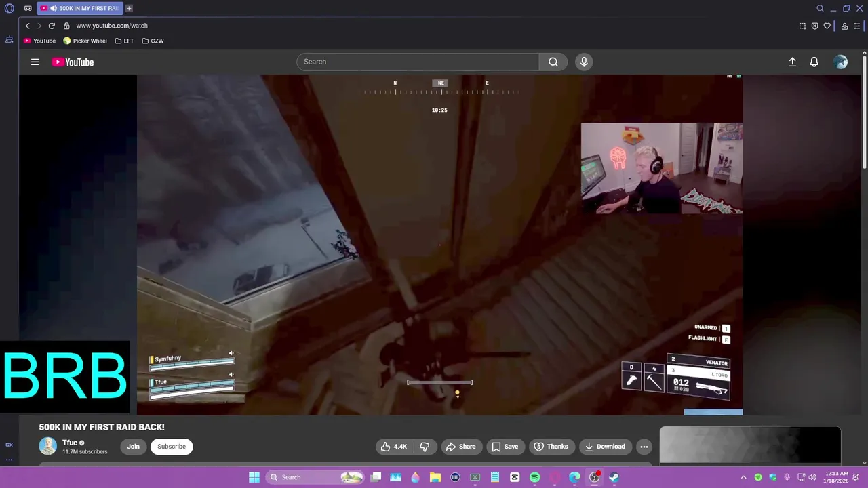Open the search tabs magnifier icon

[820, 8]
